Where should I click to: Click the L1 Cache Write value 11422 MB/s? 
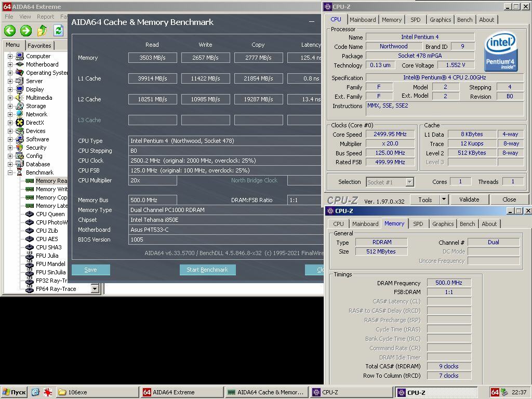(206, 78)
